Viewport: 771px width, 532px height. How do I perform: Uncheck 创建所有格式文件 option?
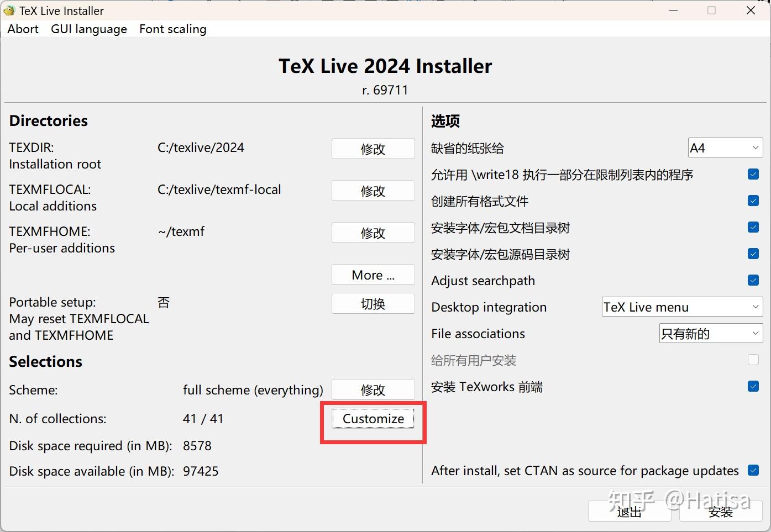click(753, 201)
